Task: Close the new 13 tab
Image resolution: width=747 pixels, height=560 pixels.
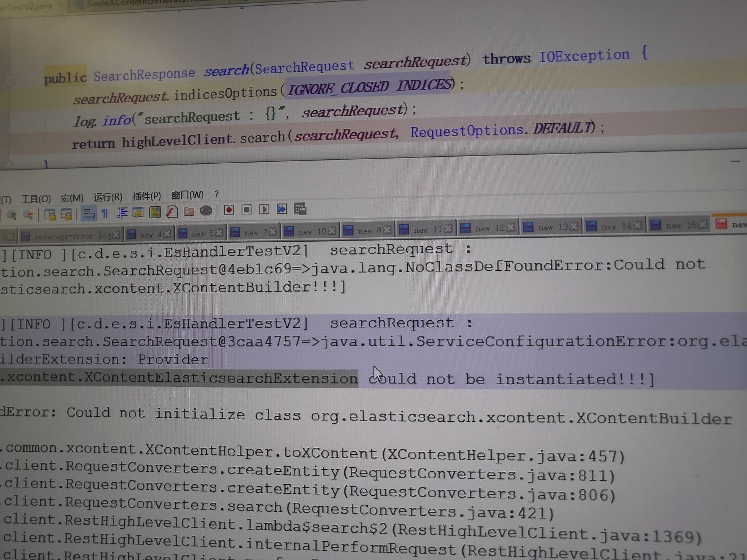Action: click(574, 226)
